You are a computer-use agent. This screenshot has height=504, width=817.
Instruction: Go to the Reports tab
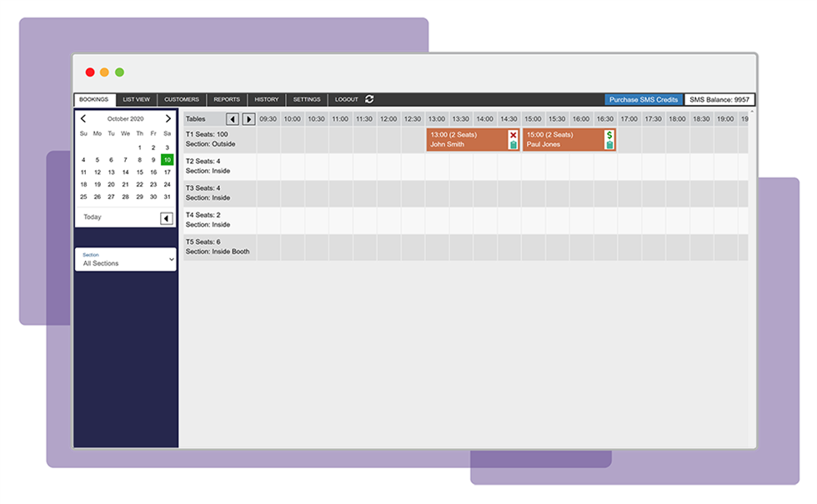[x=227, y=99]
